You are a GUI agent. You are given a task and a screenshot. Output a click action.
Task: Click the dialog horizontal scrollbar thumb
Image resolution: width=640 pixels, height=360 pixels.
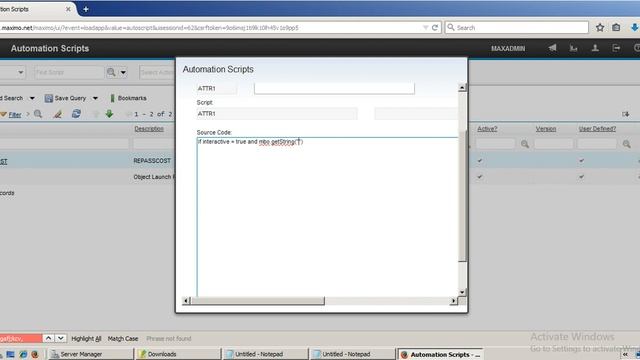click(257, 301)
